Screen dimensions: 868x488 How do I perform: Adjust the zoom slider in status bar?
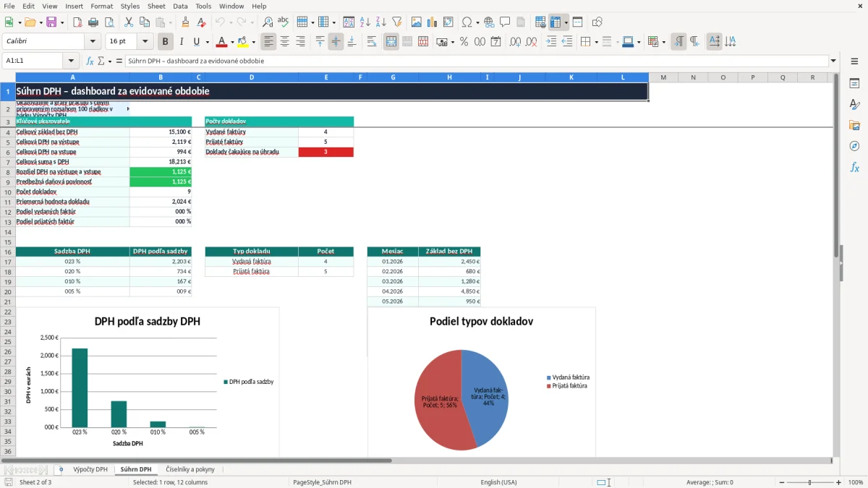(x=809, y=482)
